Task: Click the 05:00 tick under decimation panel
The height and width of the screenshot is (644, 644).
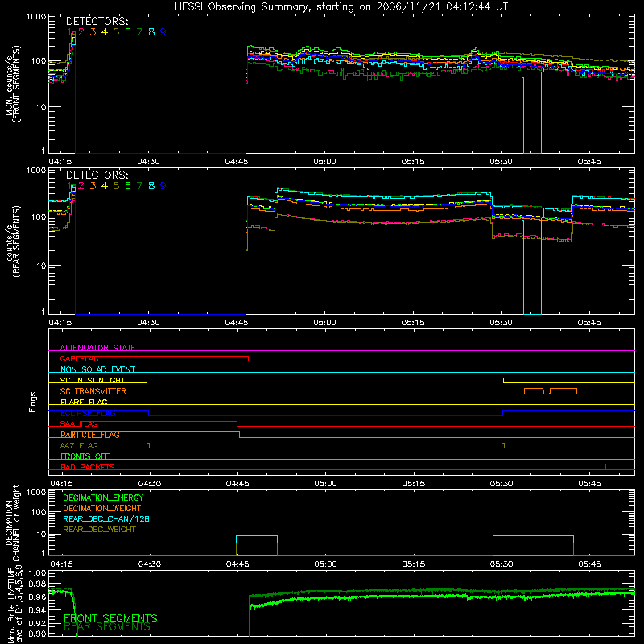Action: pyautogui.click(x=325, y=564)
